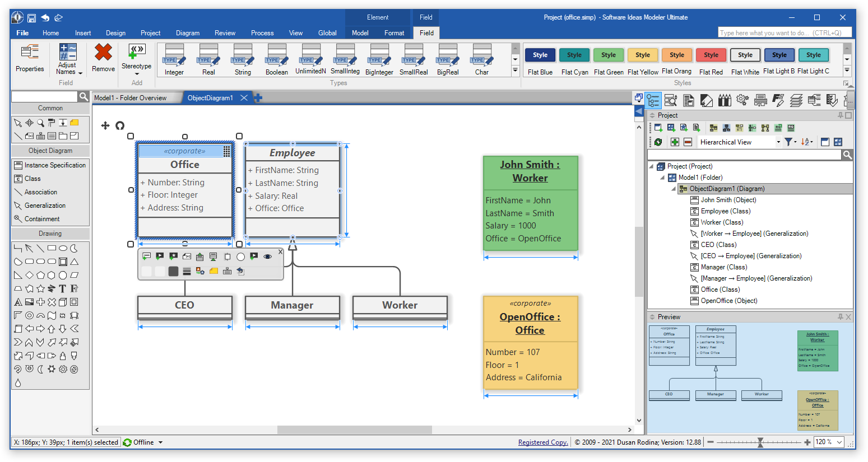
Task: Open the Hierarchical View combo box
Action: click(x=740, y=142)
